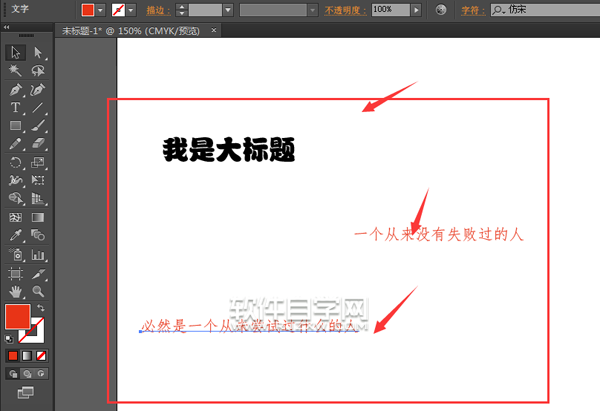This screenshot has width=600, height=411.
Task: Set paint mode to Gradient
Action: [27, 356]
